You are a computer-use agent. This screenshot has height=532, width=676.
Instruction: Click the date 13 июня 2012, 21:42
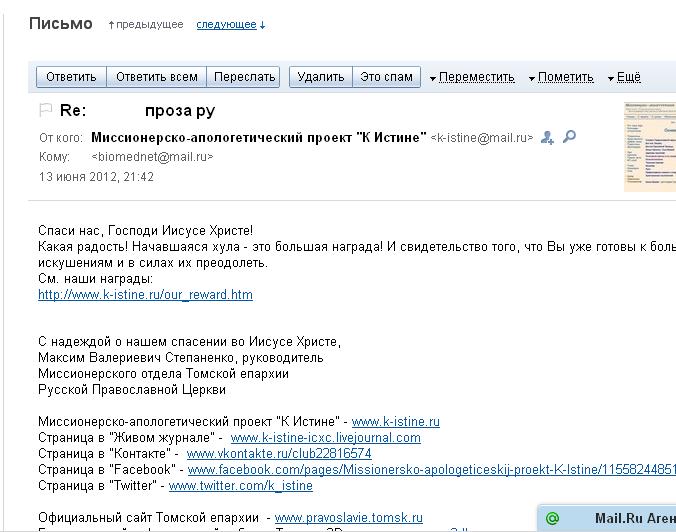pos(96,177)
